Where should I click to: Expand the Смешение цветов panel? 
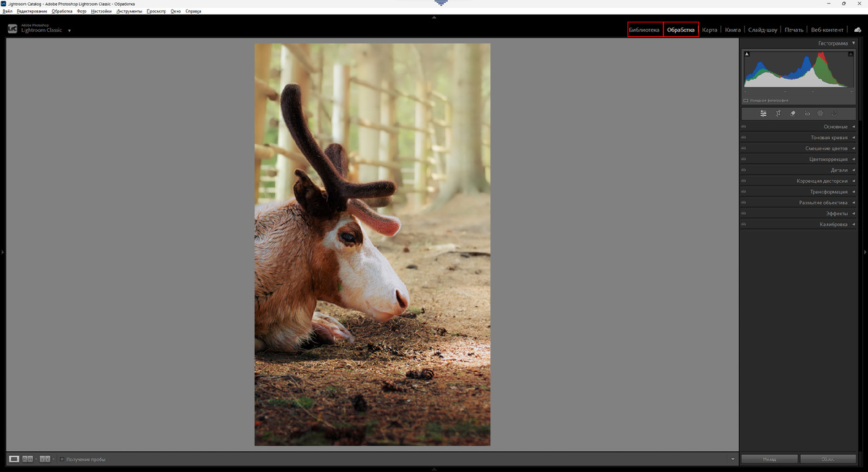click(x=854, y=148)
